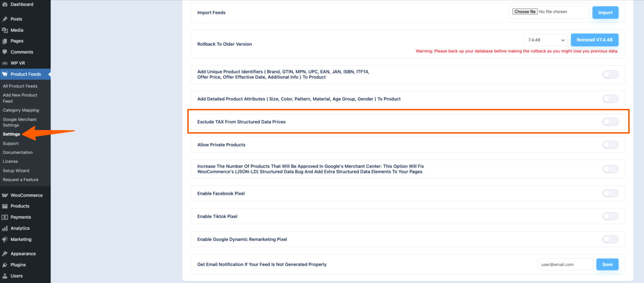The image size is (644, 283).
Task: Click the Appearance brush icon
Action: point(5,254)
